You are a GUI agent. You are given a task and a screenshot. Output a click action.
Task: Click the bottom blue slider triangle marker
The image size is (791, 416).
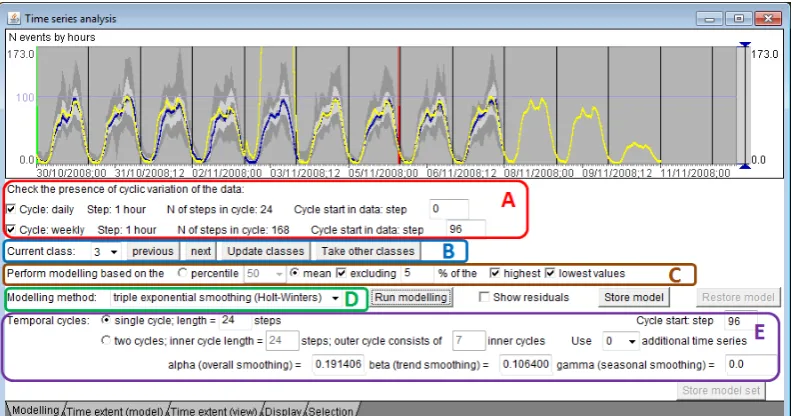pos(745,166)
